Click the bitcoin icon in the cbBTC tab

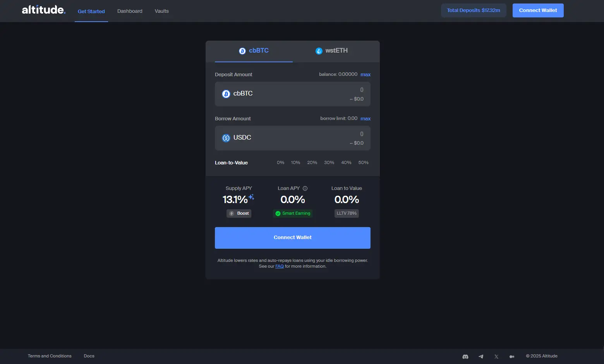[242, 51]
